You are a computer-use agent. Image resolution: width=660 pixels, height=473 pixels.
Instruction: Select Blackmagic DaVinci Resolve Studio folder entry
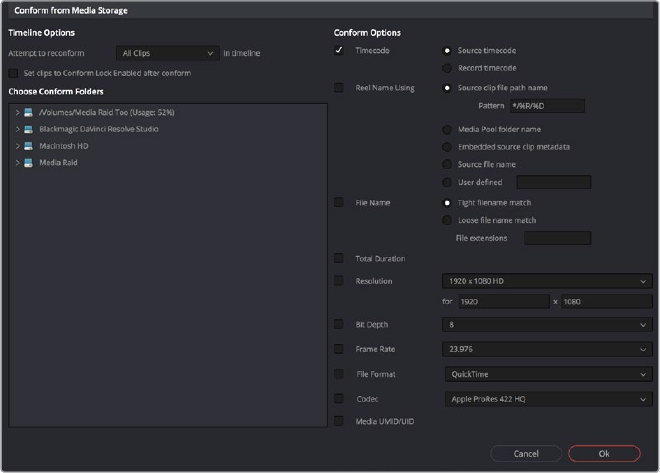point(98,129)
